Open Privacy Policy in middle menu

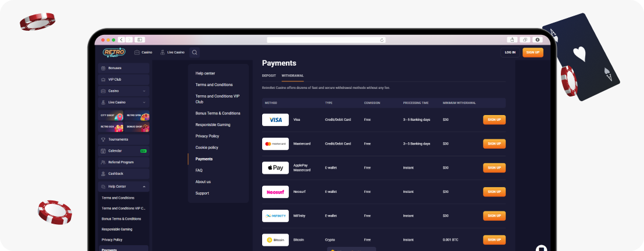(207, 136)
